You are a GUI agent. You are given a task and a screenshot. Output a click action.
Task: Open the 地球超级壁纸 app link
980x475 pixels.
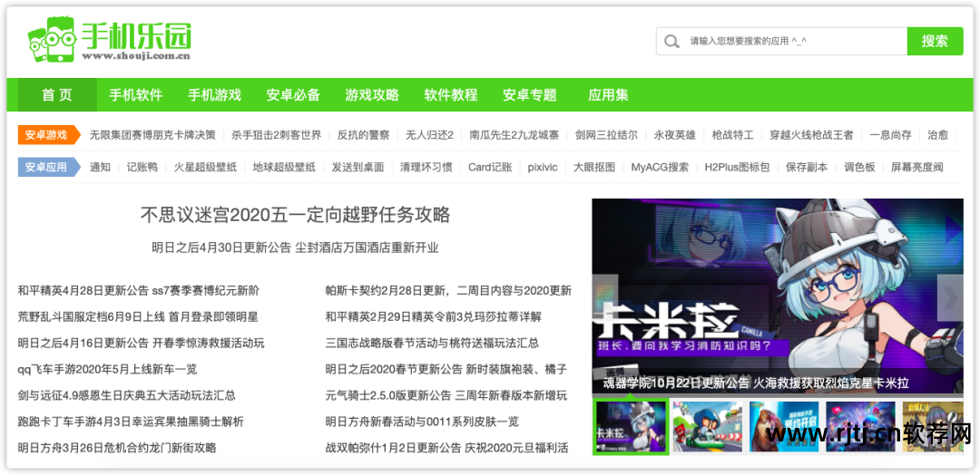pos(284,168)
